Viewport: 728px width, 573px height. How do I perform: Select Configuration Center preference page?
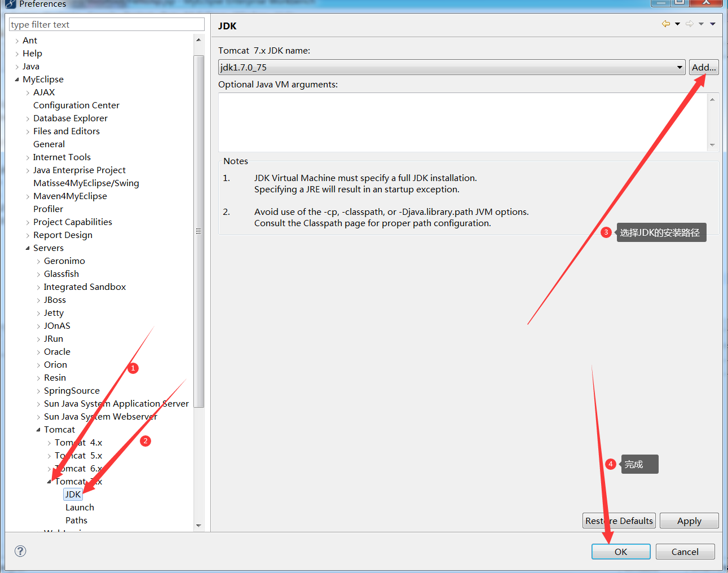[x=76, y=105]
